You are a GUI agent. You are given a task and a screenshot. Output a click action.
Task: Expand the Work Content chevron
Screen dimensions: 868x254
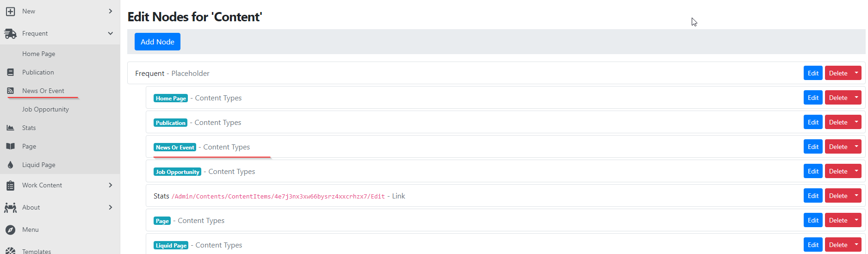tap(110, 185)
